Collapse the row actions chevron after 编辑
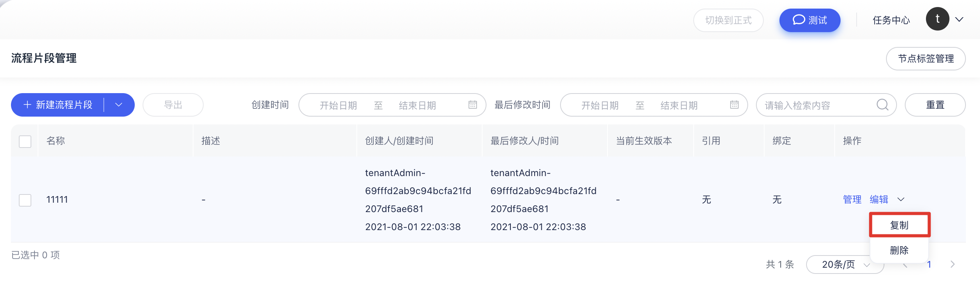 click(x=901, y=200)
